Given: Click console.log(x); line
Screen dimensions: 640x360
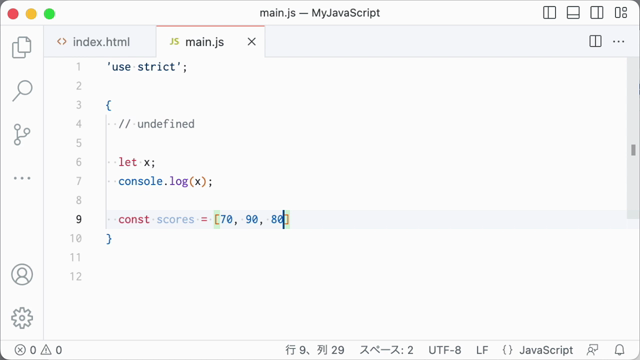Looking at the screenshot, I should (x=165, y=181).
